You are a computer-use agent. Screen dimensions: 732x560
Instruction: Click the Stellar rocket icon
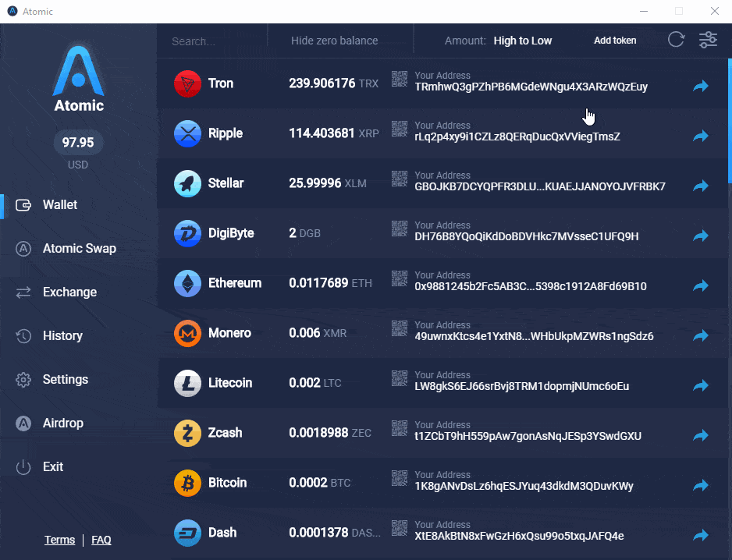click(x=187, y=183)
